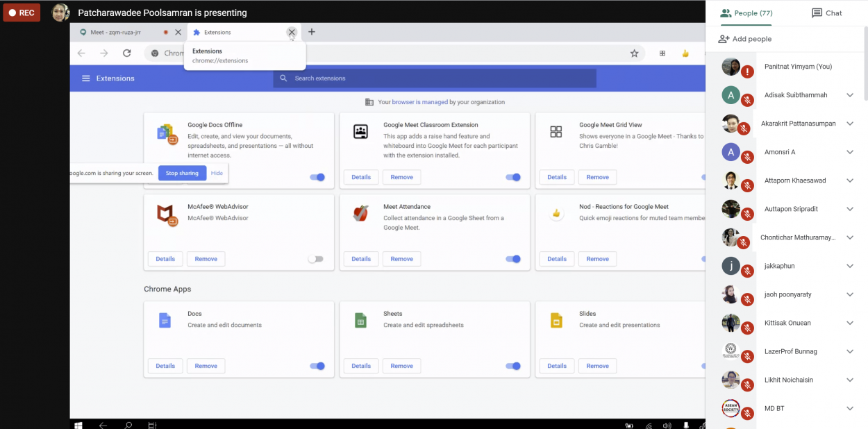Reload the page with the refresh icon

pyautogui.click(x=126, y=53)
